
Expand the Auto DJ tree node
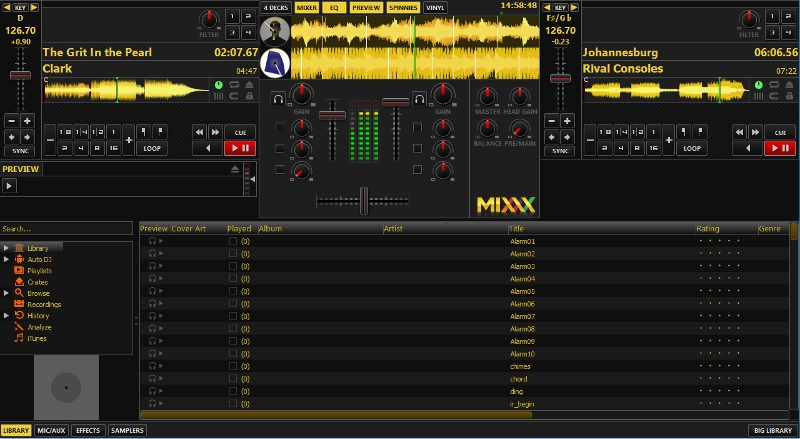point(6,259)
